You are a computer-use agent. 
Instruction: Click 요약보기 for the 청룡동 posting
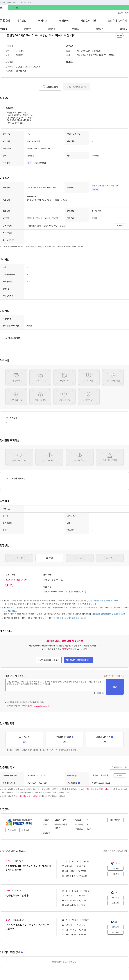115,927
